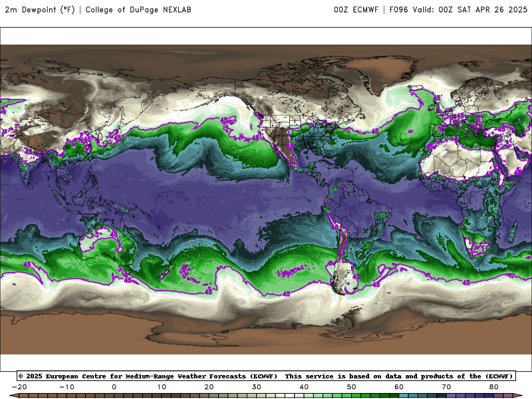Click the "2m Dewpoint (°F)" title text

click(x=40, y=10)
